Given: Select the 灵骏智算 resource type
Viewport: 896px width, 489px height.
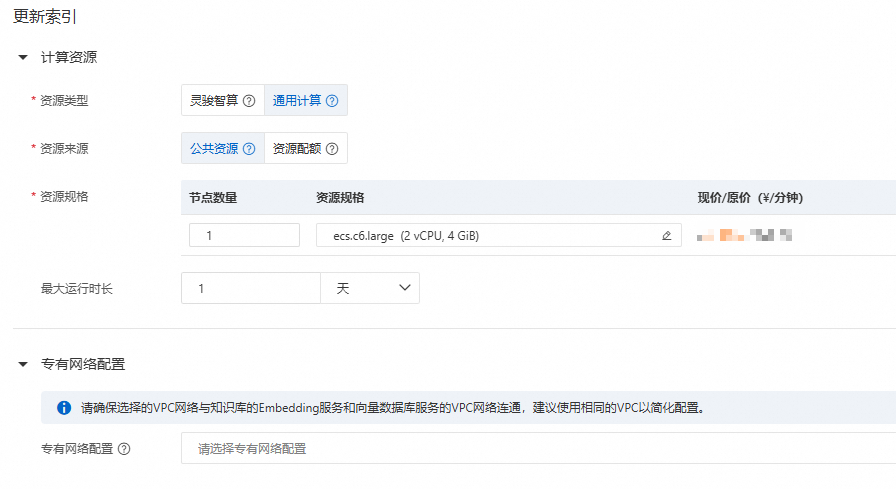Looking at the screenshot, I should 223,101.
